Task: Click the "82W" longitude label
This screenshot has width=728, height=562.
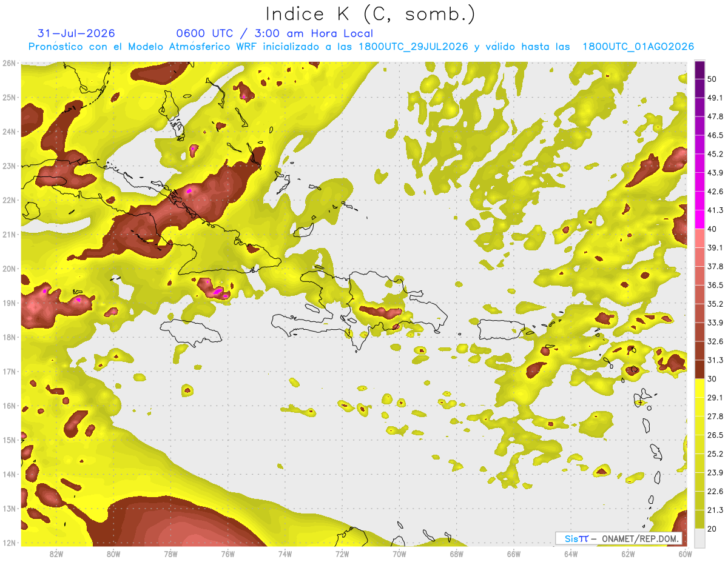Action: click(x=56, y=554)
